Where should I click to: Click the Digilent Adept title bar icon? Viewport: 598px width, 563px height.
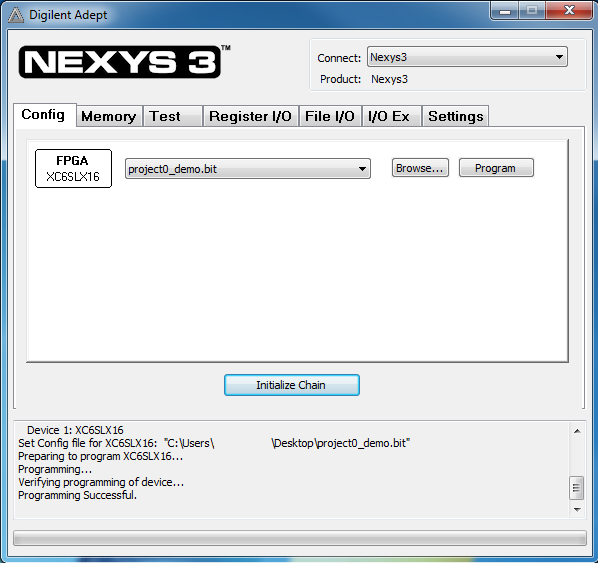pos(16,15)
